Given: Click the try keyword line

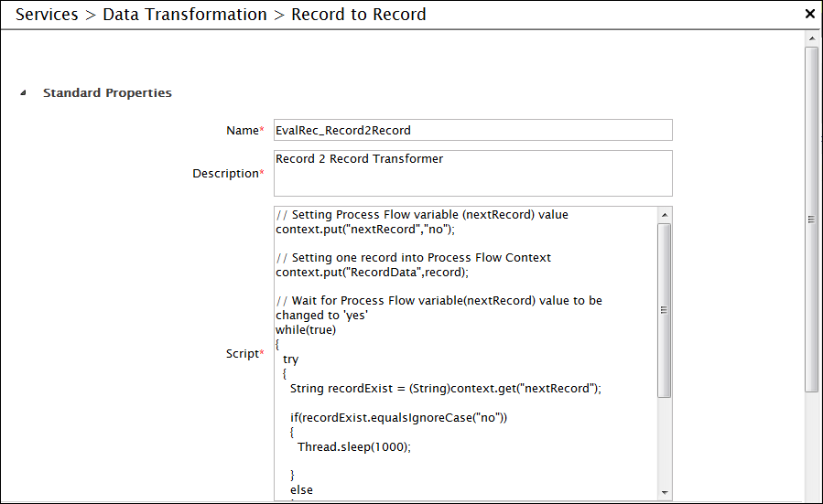Looking at the screenshot, I should click(x=290, y=359).
